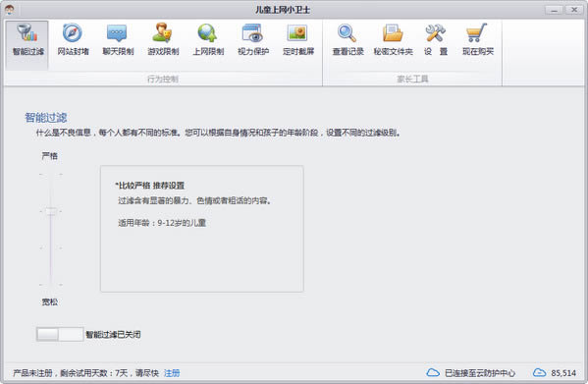Open the 定时截屏 timed screenshot tool
588x384 pixels.
(298, 39)
